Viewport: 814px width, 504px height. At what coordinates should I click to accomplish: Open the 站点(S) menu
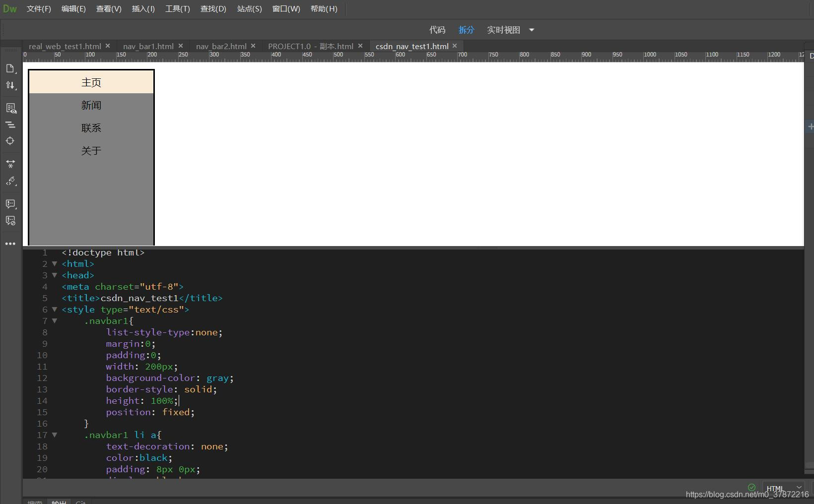pos(249,9)
